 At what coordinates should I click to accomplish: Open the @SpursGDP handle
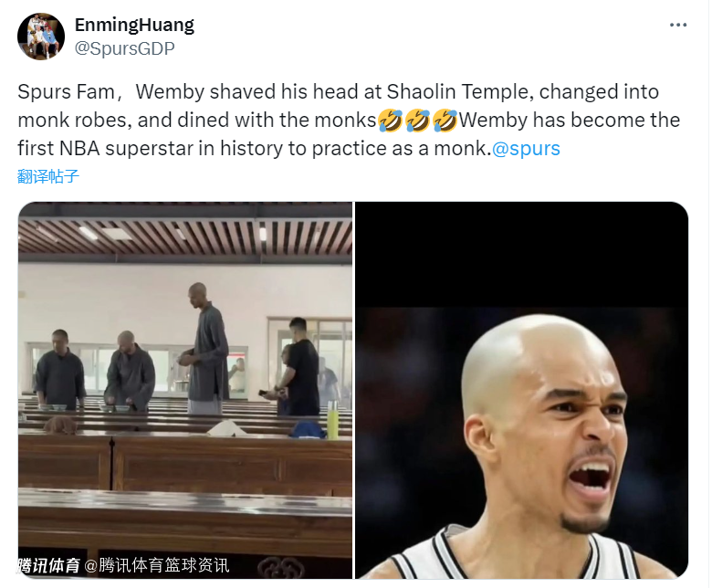click(124, 48)
